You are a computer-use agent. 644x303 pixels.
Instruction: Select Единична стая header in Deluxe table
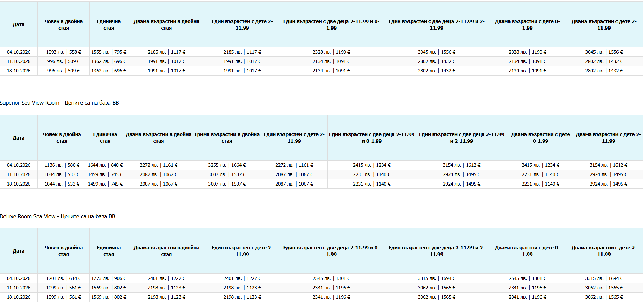pos(109,251)
